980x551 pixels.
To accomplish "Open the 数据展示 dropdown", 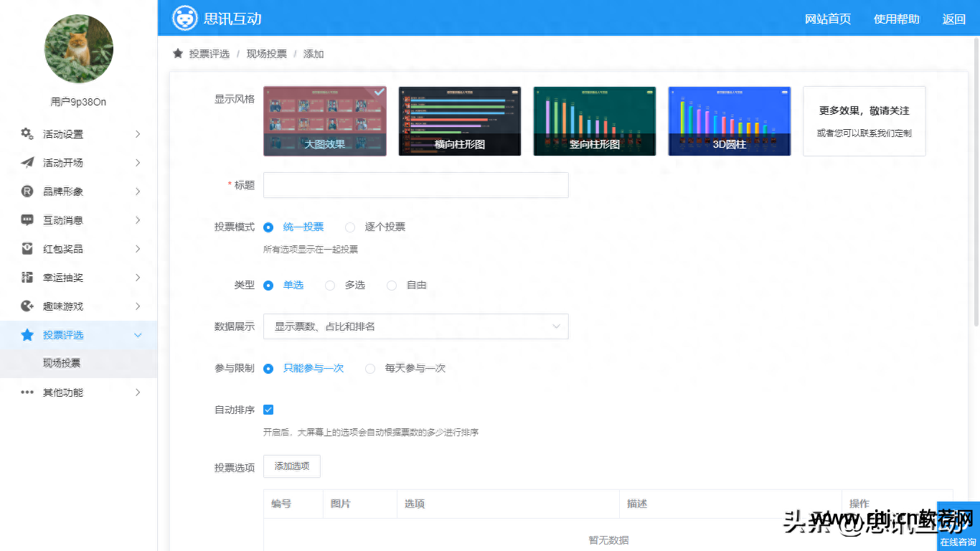I will click(x=416, y=326).
